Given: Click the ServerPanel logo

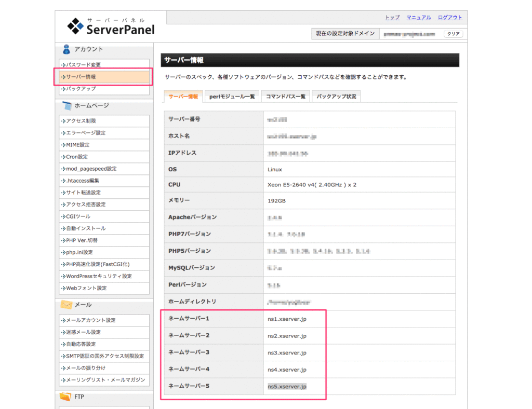Looking at the screenshot, I should pos(111,26).
